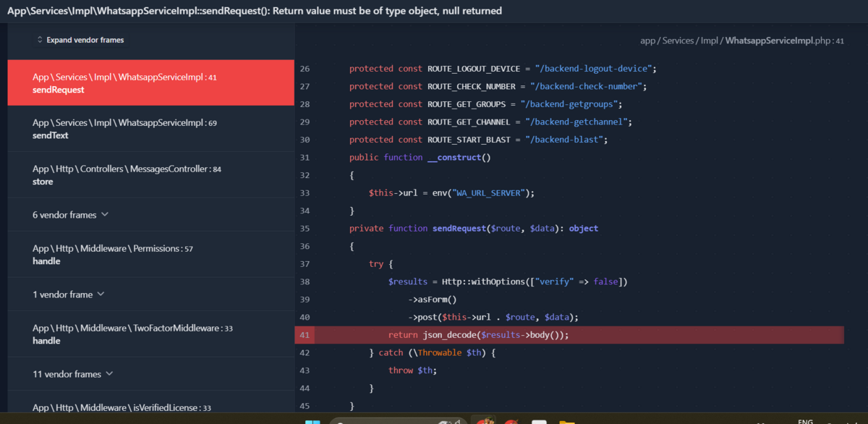868x424 pixels.
Task: Click the highlighted return json_decode line
Action: (569, 335)
